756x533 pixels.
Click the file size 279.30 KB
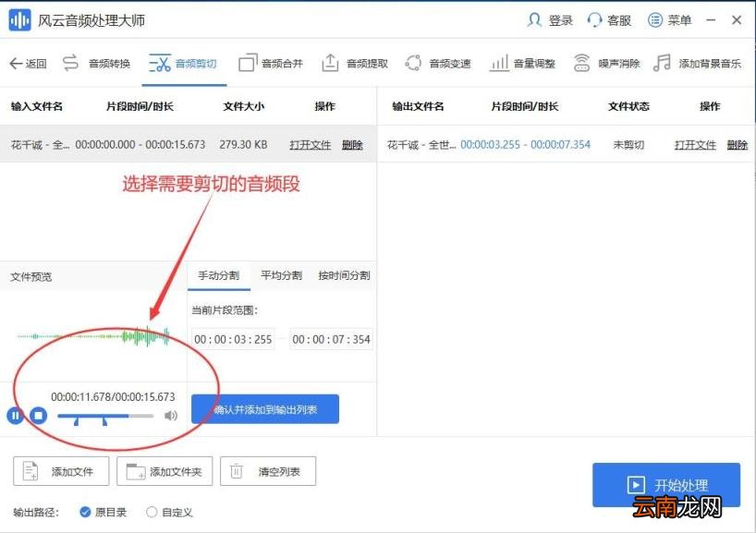pyautogui.click(x=243, y=145)
